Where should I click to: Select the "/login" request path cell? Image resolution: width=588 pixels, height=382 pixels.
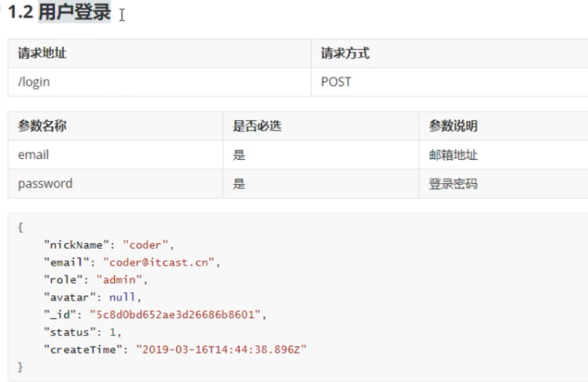[34, 82]
